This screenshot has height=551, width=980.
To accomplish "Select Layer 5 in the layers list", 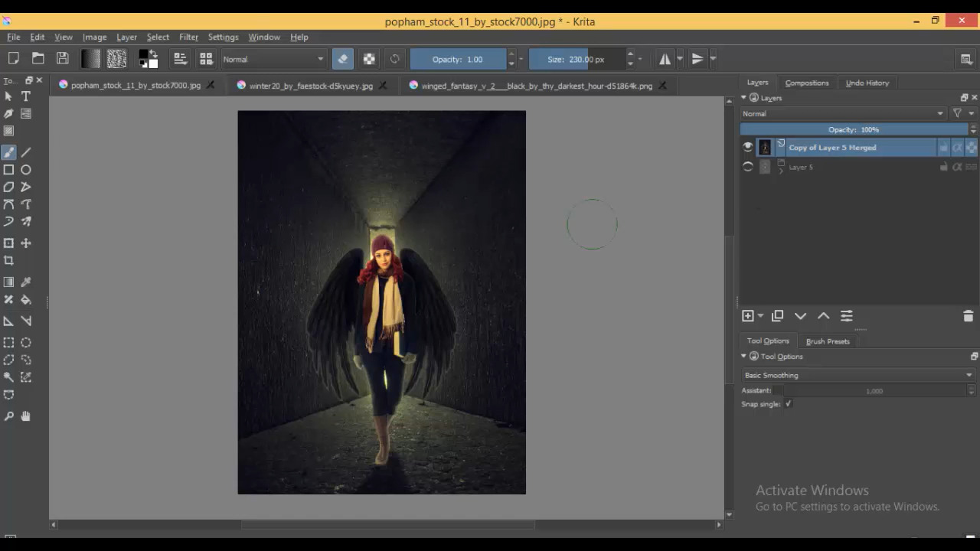I will tap(801, 167).
